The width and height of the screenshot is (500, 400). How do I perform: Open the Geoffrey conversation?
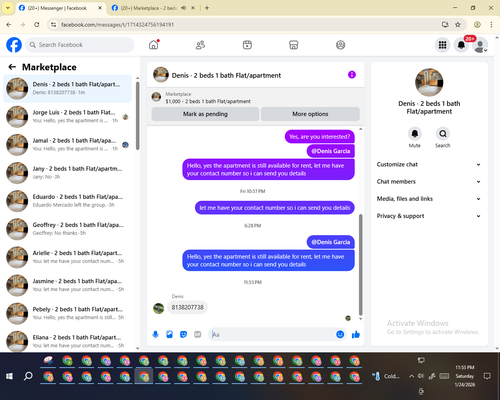point(67,229)
